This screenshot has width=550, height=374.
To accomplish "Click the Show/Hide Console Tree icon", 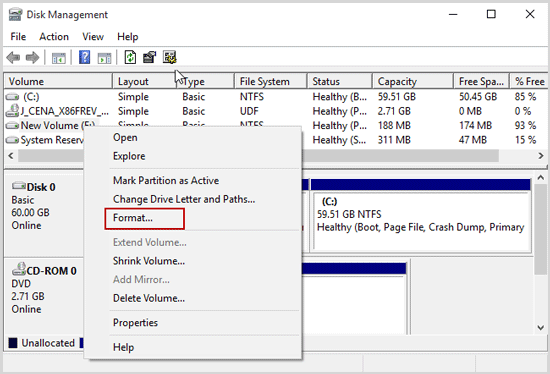I will coord(59,58).
